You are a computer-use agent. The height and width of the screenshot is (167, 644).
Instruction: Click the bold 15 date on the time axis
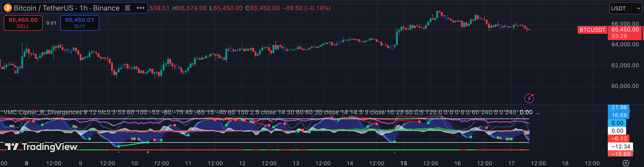pyautogui.click(x=404, y=163)
